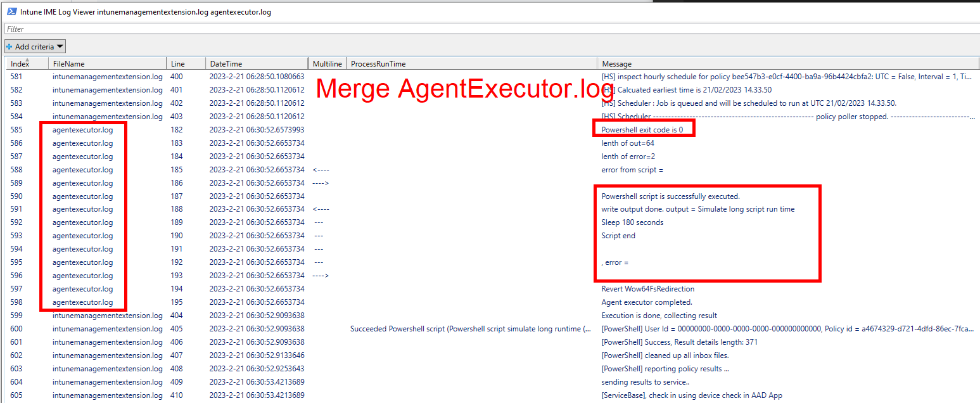The image size is (980, 403).
Task: Click Multiline '---->' marker in row 589
Action: 321,183
